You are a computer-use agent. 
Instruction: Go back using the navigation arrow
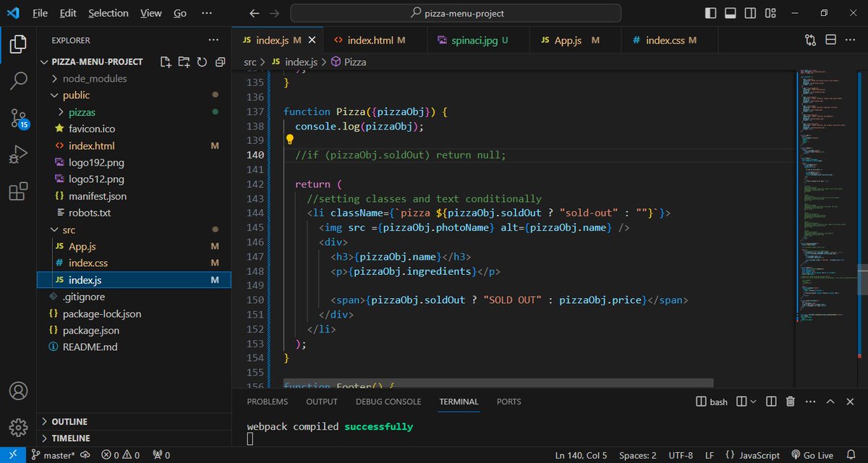pyautogui.click(x=253, y=13)
